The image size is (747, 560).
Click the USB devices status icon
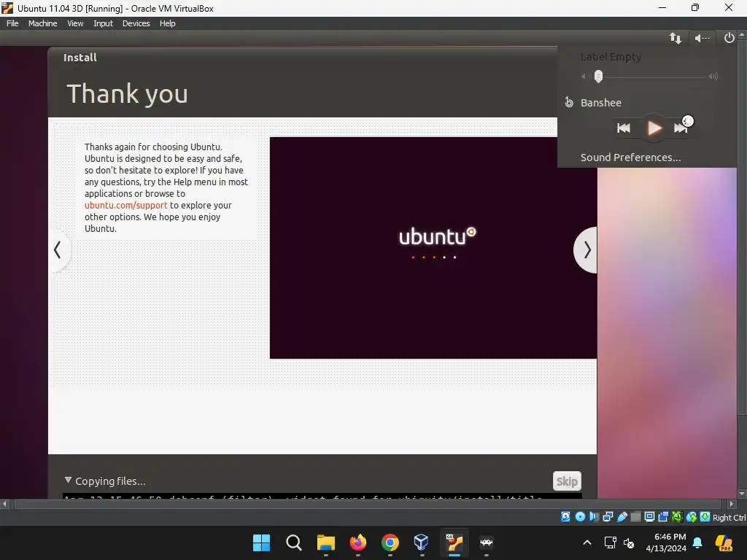pos(622,517)
